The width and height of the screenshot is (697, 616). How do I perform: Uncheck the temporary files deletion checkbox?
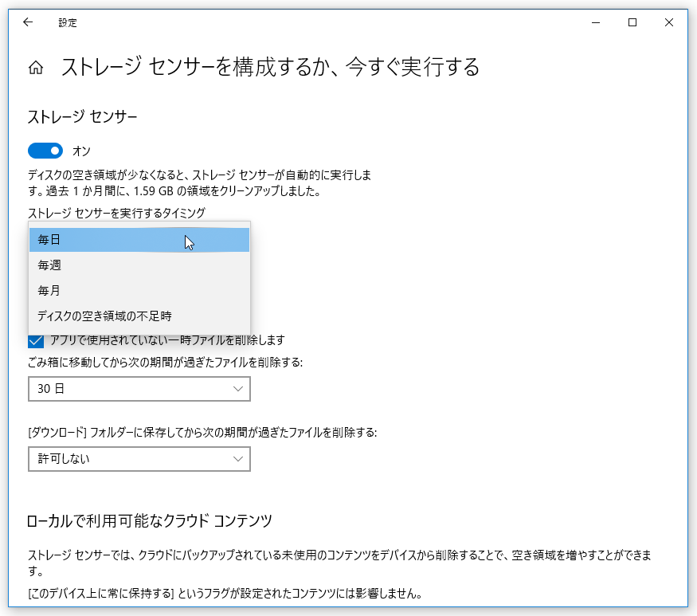point(36,342)
